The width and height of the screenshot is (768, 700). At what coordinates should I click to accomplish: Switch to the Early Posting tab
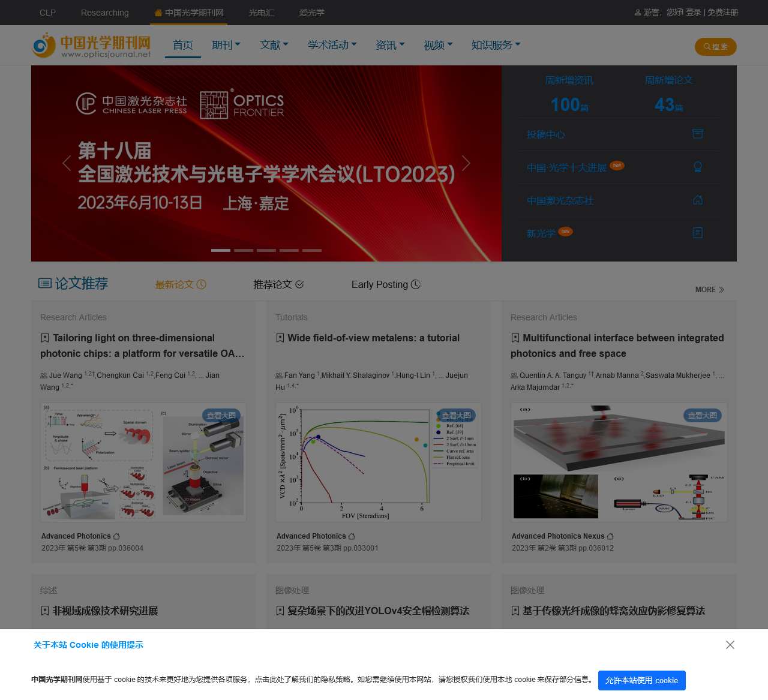click(386, 284)
